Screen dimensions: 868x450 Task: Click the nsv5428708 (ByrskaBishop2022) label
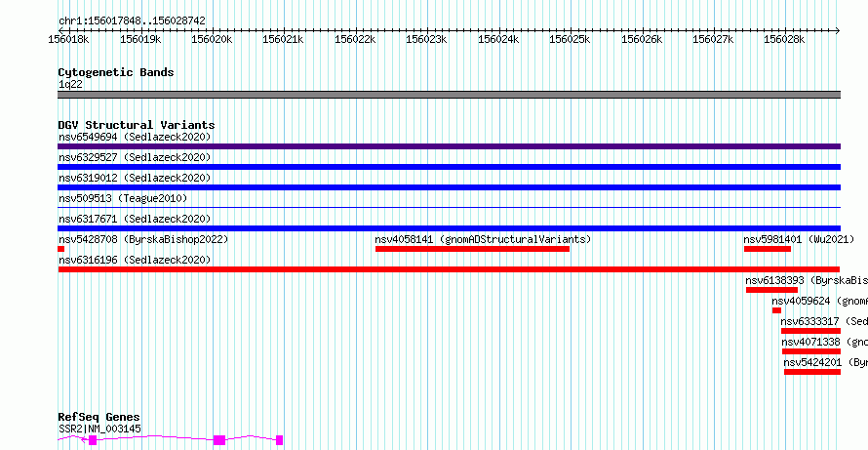[x=143, y=239]
